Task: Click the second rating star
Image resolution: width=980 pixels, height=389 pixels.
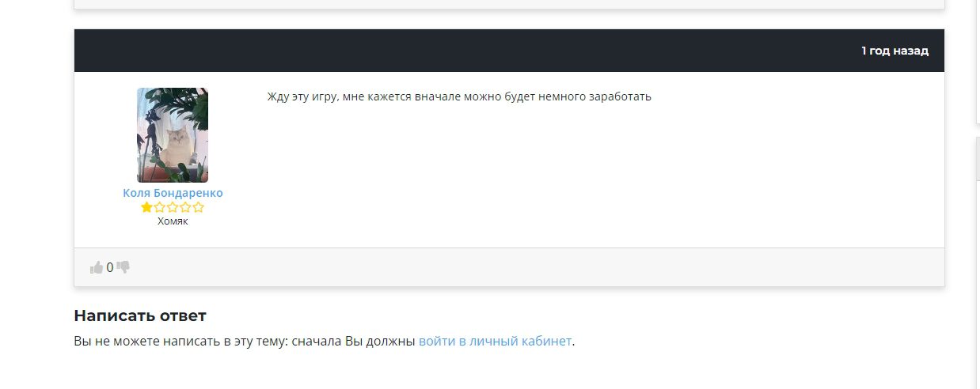Action: click(x=160, y=207)
